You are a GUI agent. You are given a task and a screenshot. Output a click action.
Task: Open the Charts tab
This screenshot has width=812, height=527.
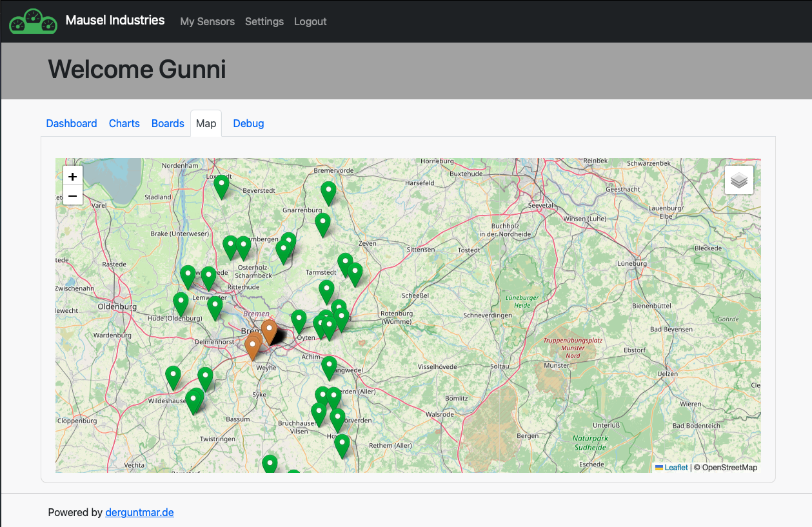point(124,123)
